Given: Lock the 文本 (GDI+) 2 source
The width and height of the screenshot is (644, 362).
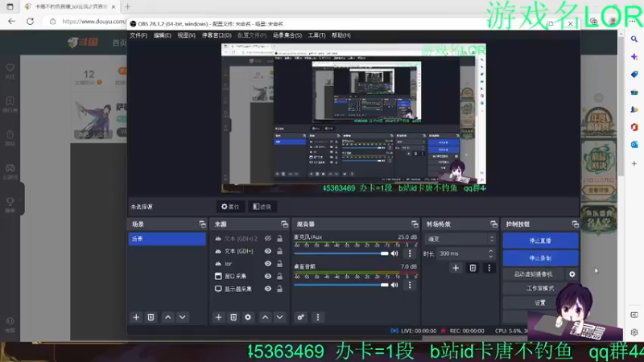Looking at the screenshot, I should point(279,238).
